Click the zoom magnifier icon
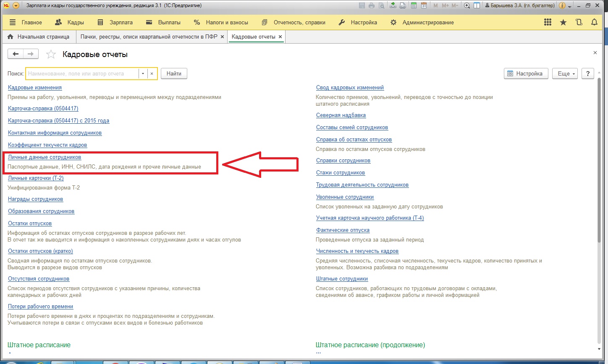The height and width of the screenshot is (364, 608). pyautogui.click(x=467, y=5)
